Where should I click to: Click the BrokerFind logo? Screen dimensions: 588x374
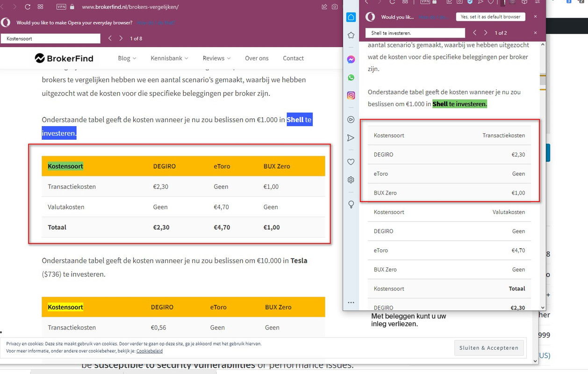pos(64,58)
